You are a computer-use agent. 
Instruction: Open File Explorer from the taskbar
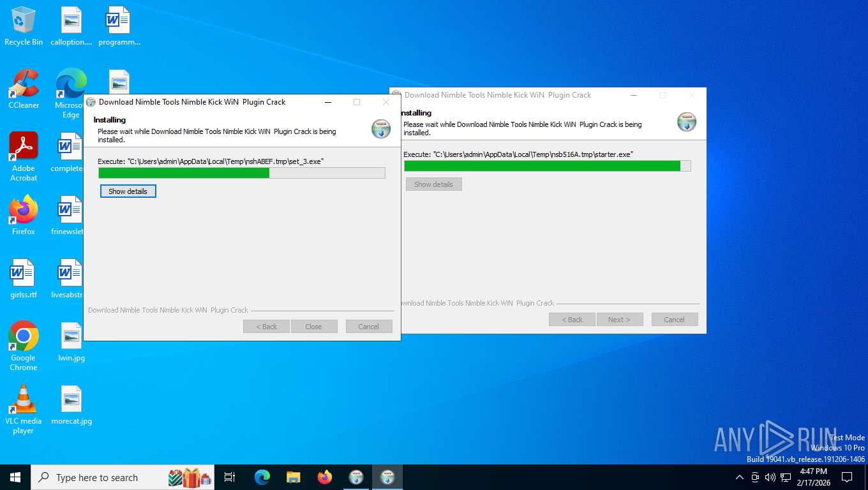[x=294, y=477]
